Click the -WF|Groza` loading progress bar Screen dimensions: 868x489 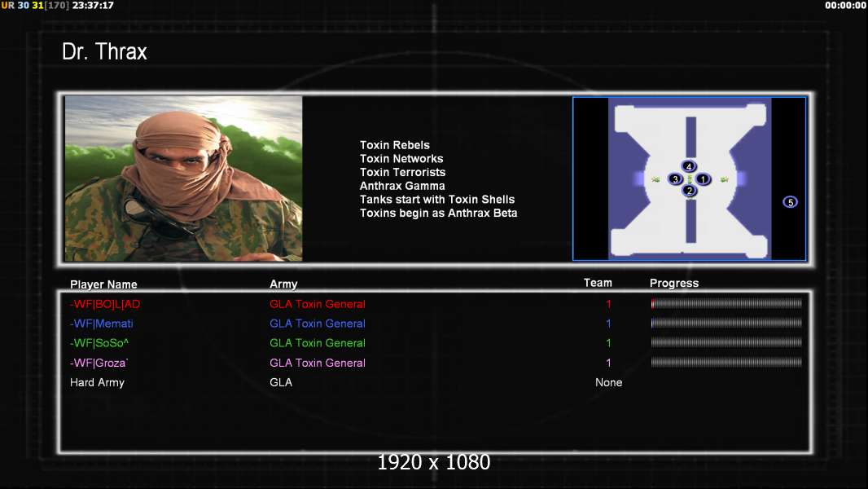pos(726,362)
